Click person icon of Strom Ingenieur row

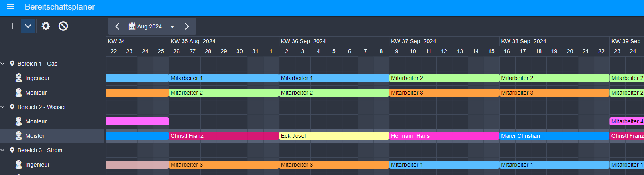18,165
